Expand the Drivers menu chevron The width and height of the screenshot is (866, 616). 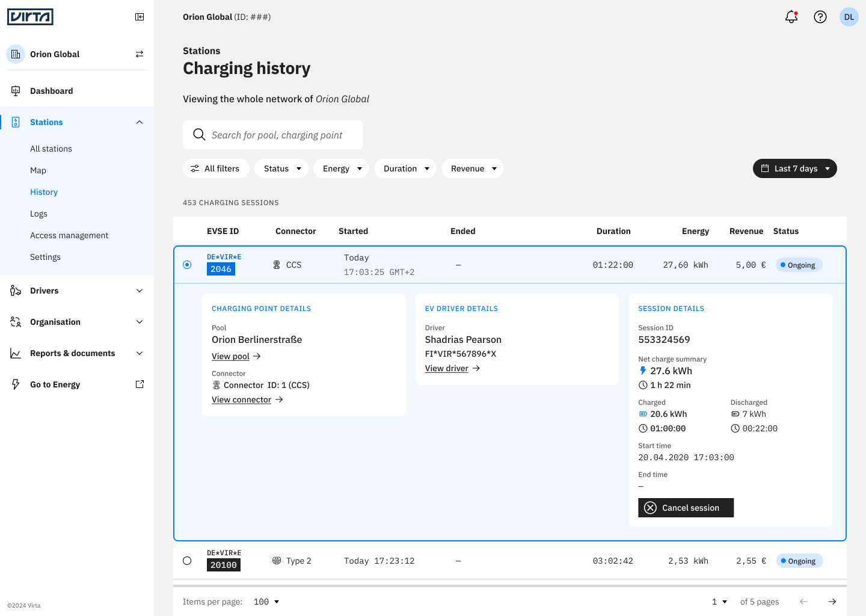pyautogui.click(x=140, y=291)
